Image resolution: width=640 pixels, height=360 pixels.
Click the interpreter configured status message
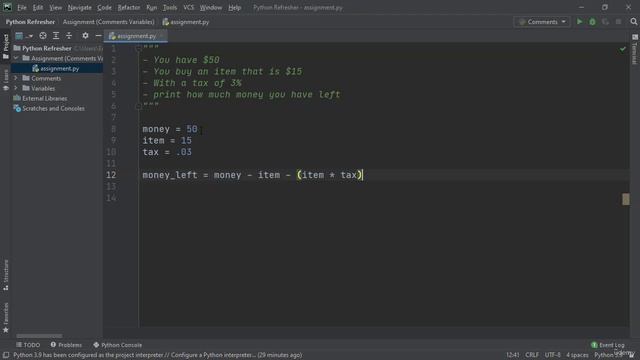(x=158, y=355)
